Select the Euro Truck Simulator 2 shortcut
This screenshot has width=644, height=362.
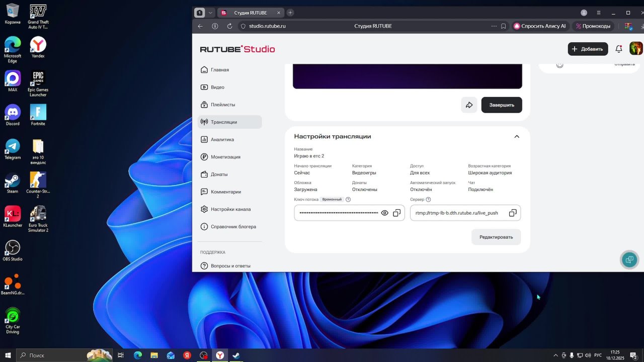[38, 219]
